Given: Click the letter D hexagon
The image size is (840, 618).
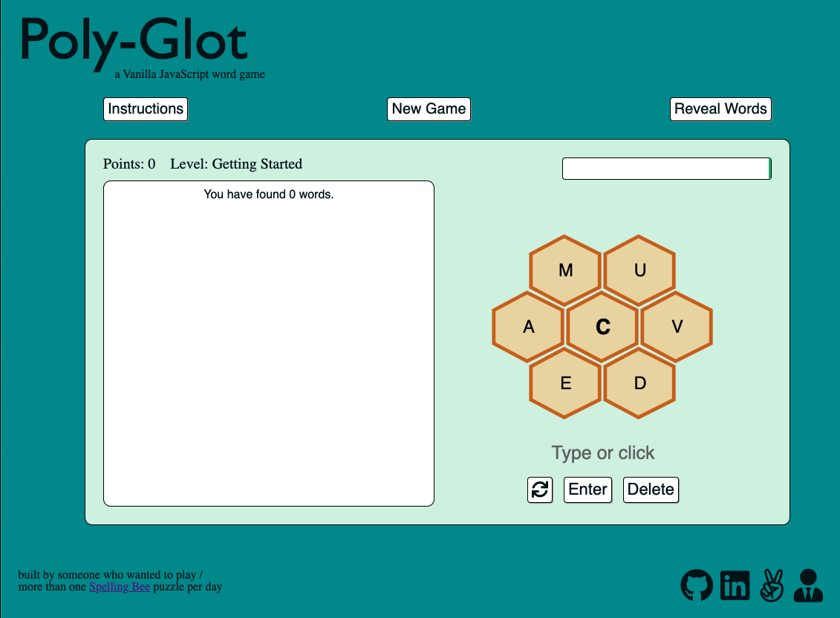Looking at the screenshot, I should (639, 383).
